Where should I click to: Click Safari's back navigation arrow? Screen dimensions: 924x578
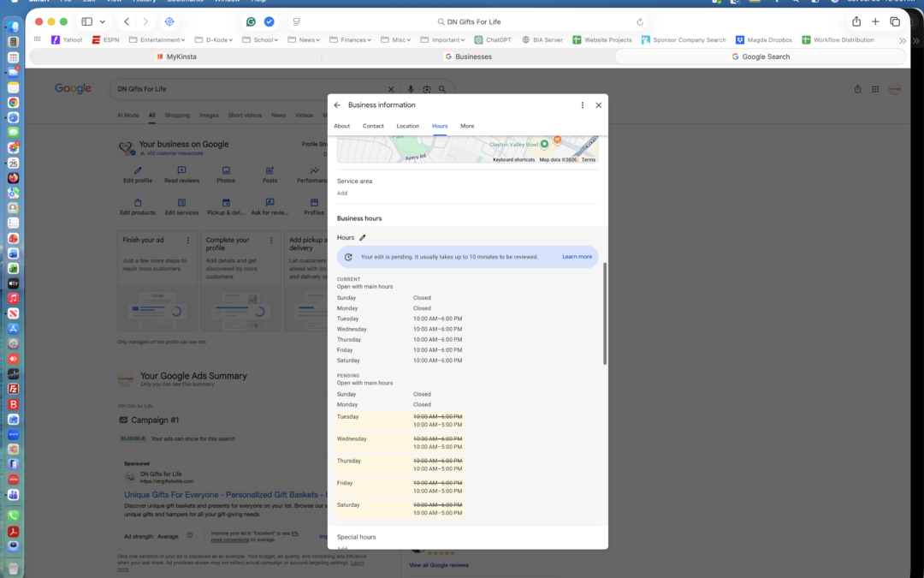click(x=127, y=21)
